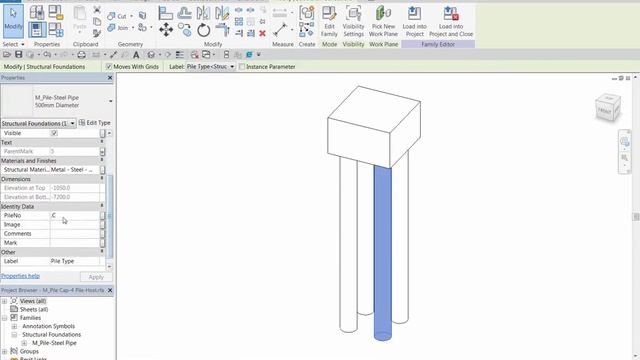Collapse the Identity Data section
The height and width of the screenshot is (360, 640).
point(102,206)
